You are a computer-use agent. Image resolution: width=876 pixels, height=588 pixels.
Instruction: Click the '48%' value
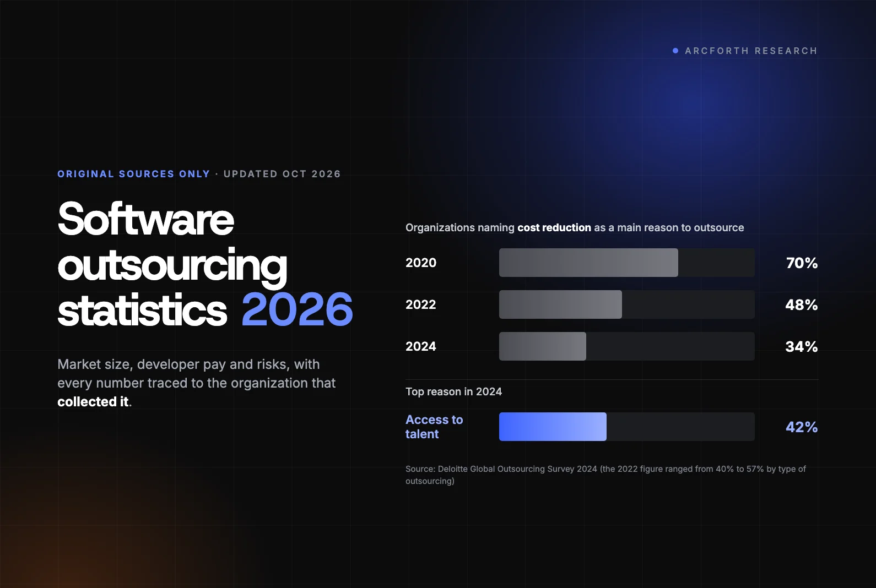coord(802,305)
